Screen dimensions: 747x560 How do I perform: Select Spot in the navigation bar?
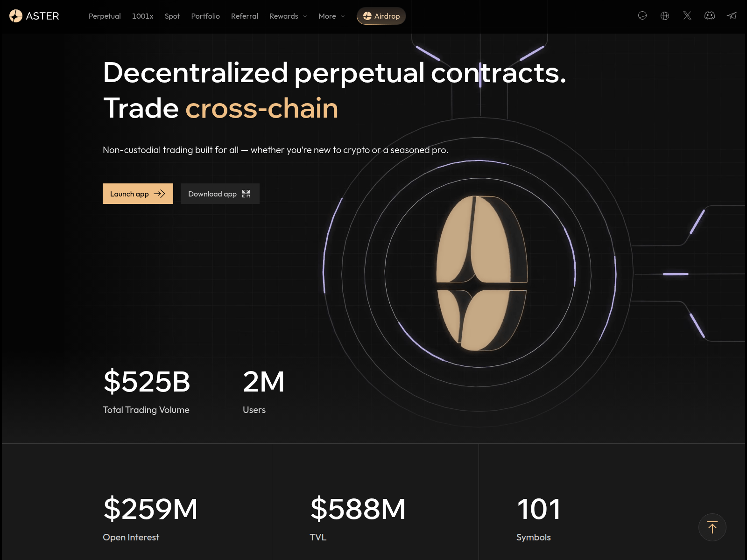point(172,16)
